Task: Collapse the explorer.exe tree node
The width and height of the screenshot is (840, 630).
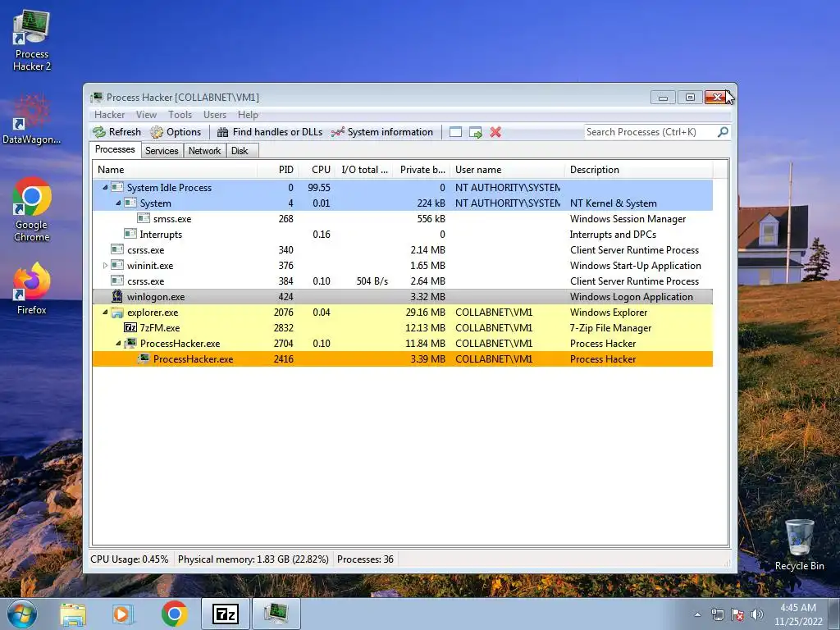Action: (105, 312)
